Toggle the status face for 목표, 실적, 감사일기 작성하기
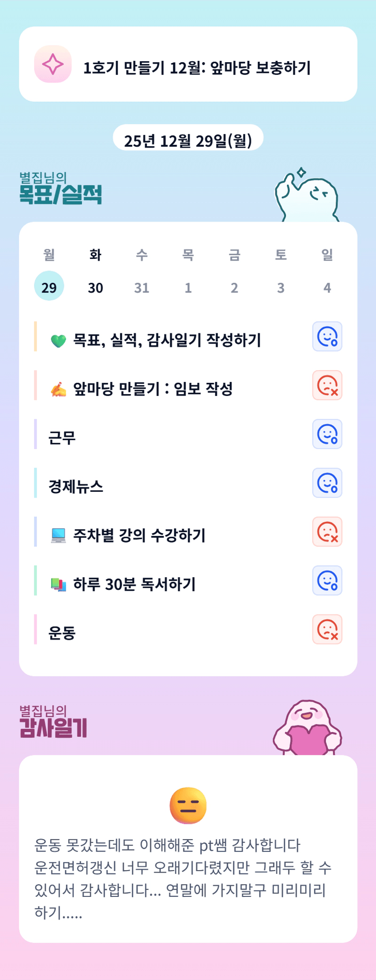This screenshot has height=980, width=376. click(x=327, y=337)
